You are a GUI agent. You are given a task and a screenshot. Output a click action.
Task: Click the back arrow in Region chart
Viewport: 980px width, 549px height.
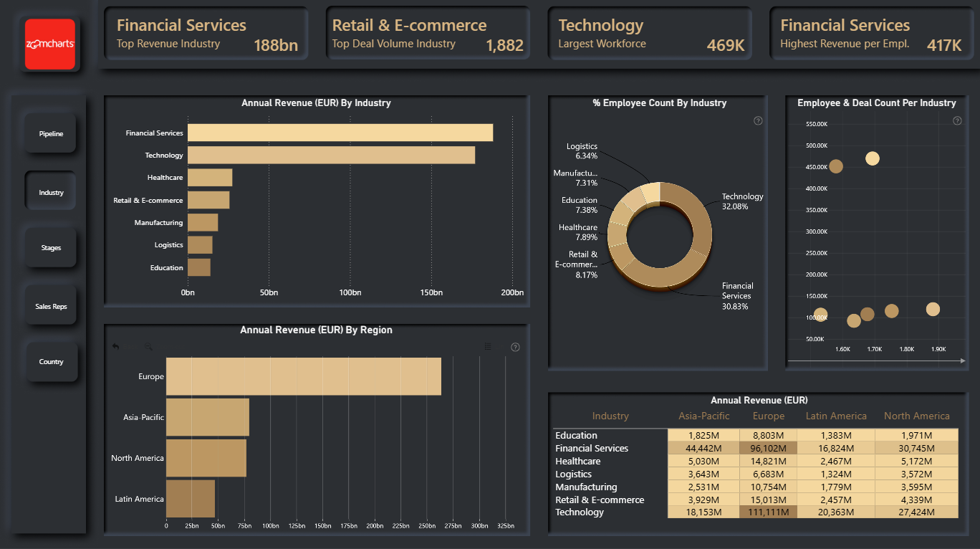click(116, 347)
